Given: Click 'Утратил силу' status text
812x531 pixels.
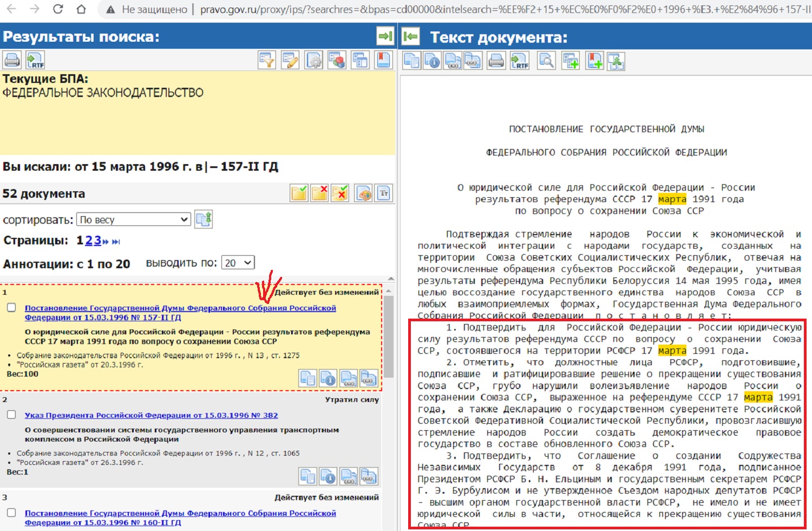Looking at the screenshot, I should click(x=352, y=399).
